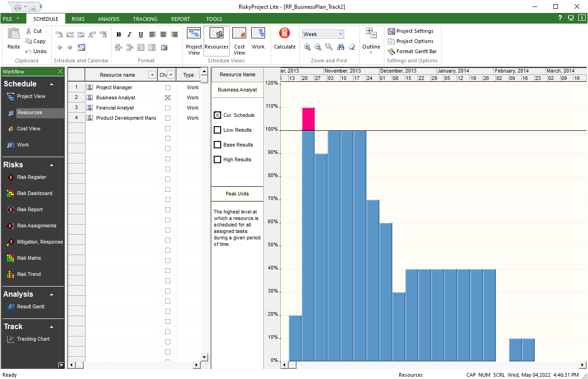Uncheck the Cur. Schedule checkbox
Viewport: 588px width, 379px height.
pyautogui.click(x=217, y=116)
